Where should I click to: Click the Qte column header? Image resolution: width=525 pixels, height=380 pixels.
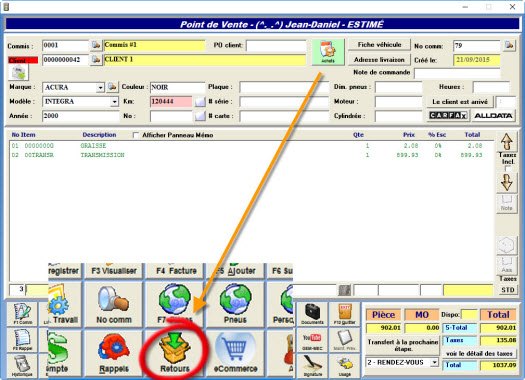point(358,135)
